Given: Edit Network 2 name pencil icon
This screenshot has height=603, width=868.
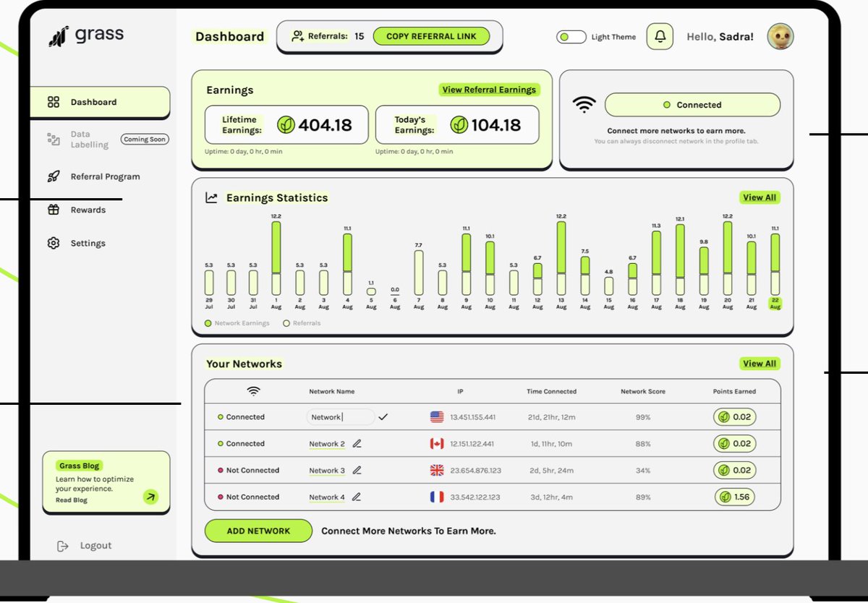Looking at the screenshot, I should click(357, 444).
